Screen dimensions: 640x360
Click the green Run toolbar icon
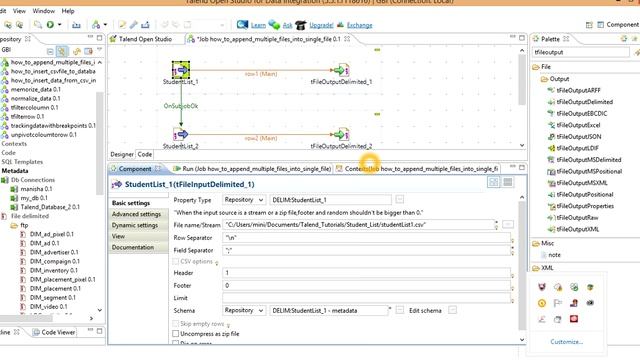[x=50, y=25]
